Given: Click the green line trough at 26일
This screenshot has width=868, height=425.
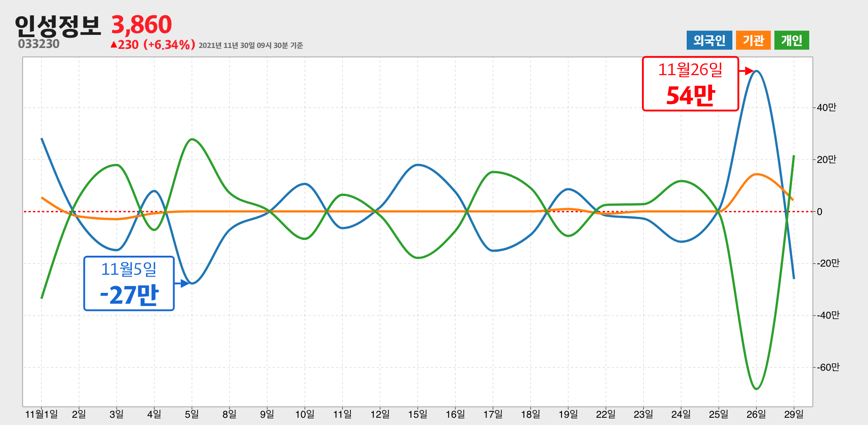Looking at the screenshot, I should coord(756,388).
